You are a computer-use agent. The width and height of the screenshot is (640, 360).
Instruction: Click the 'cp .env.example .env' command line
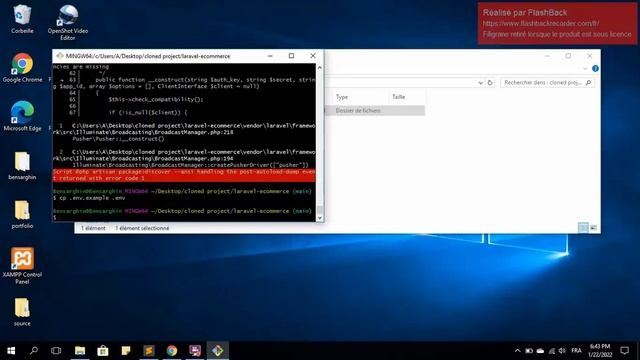click(x=92, y=198)
